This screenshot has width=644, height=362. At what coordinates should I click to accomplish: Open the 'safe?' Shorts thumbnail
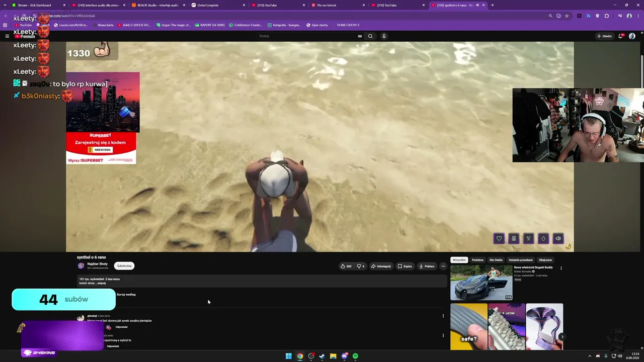tap(469, 327)
